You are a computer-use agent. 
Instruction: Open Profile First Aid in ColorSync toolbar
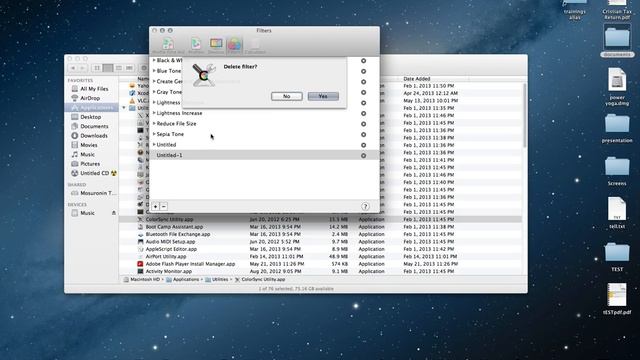coord(168,46)
